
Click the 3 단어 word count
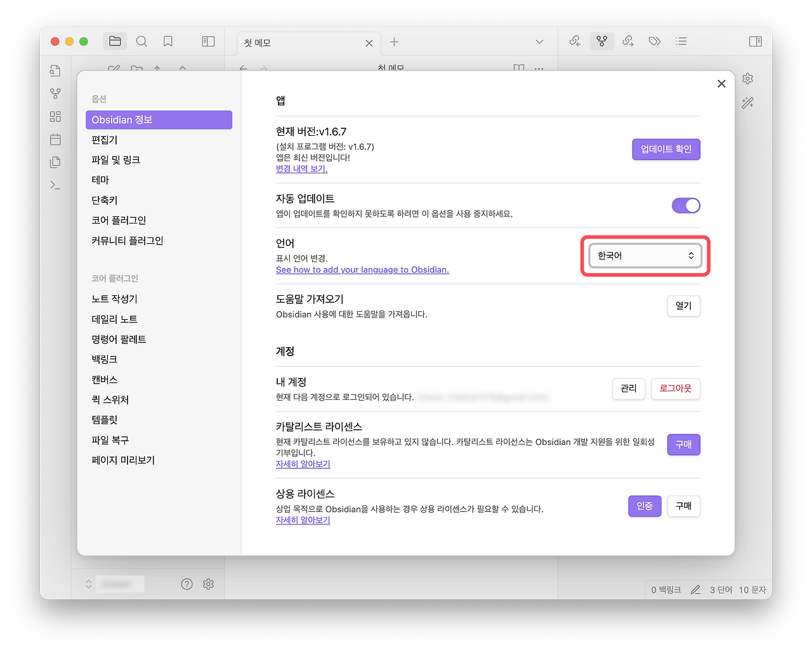pyautogui.click(x=721, y=590)
